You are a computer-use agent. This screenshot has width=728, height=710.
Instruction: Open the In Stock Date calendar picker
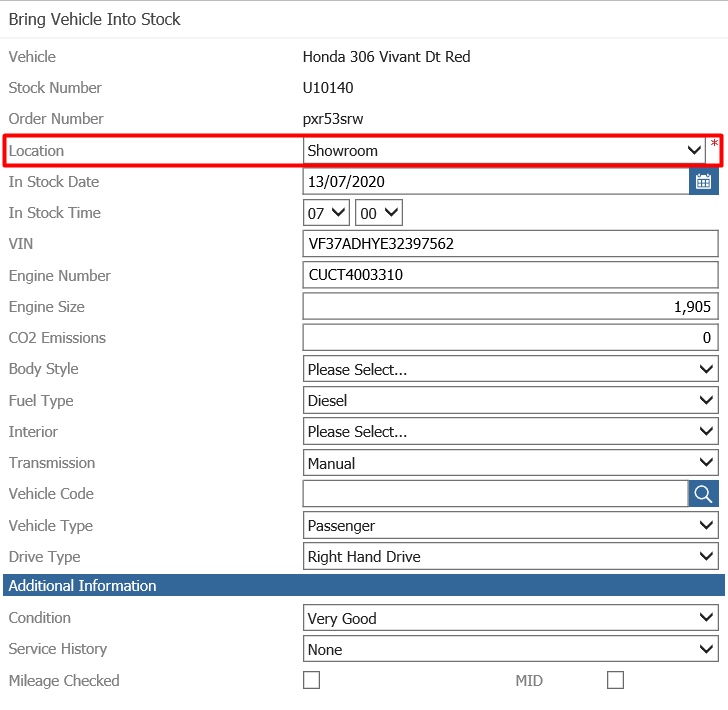tap(703, 181)
